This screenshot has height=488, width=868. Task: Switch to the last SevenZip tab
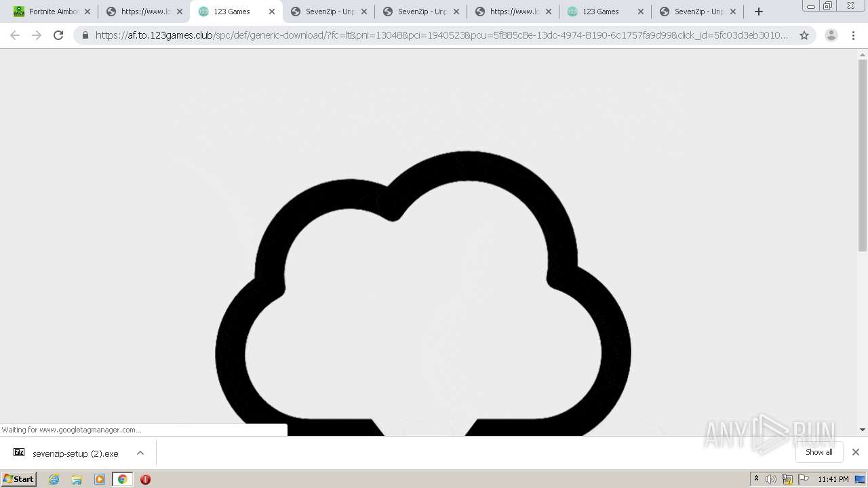tap(698, 12)
